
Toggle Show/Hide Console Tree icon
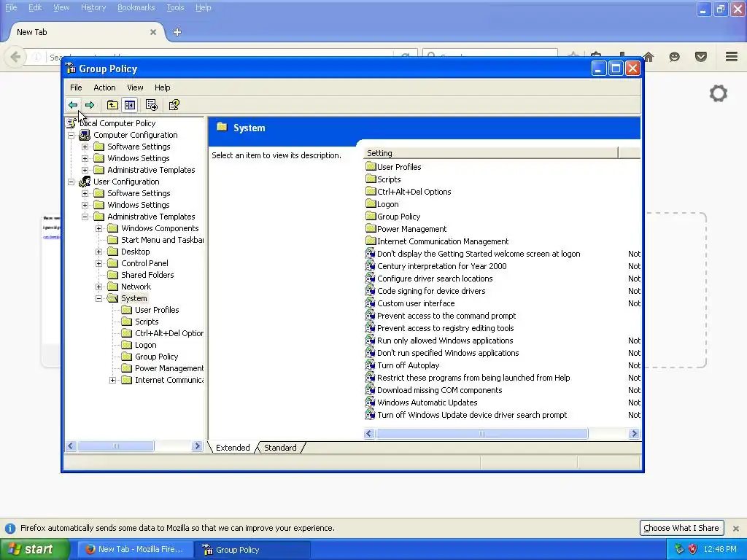coord(130,105)
